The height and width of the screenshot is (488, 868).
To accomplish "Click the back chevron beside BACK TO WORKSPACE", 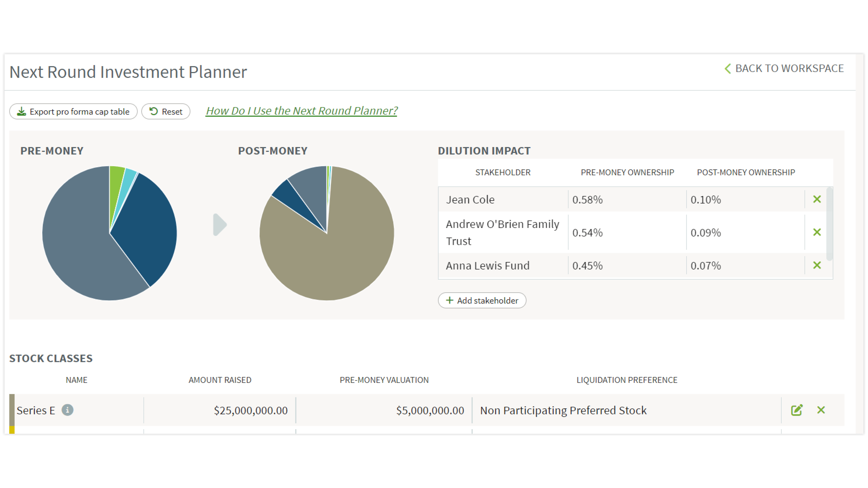I will (x=728, y=68).
